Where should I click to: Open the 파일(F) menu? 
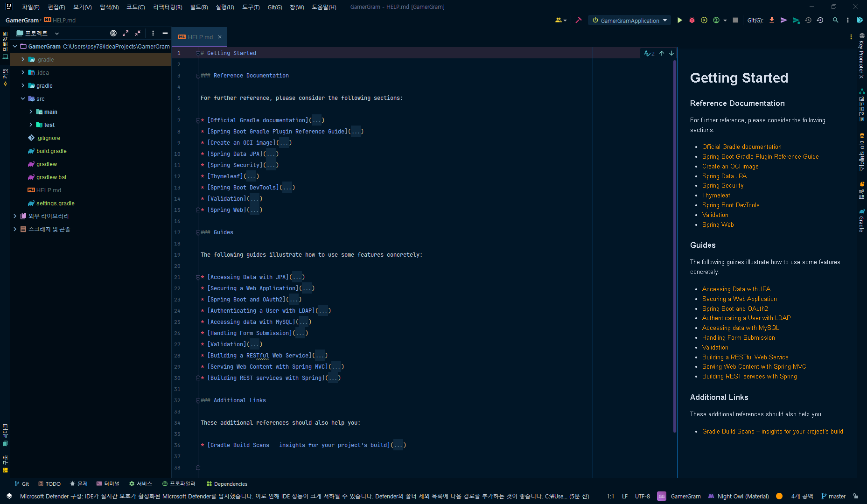[x=30, y=7]
